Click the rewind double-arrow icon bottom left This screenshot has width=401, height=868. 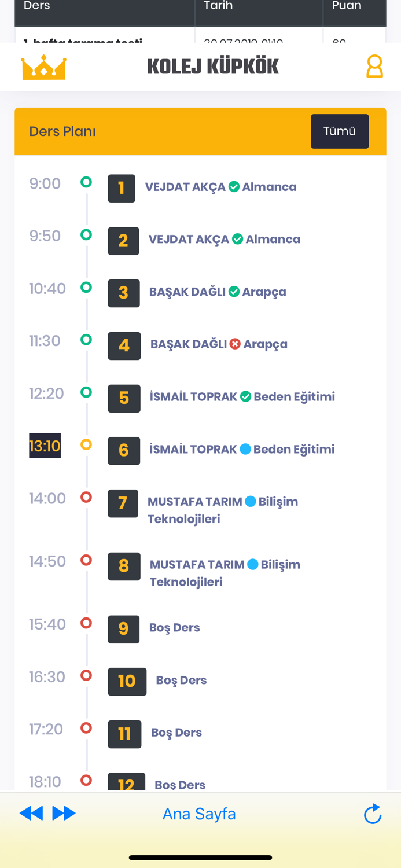[31, 813]
